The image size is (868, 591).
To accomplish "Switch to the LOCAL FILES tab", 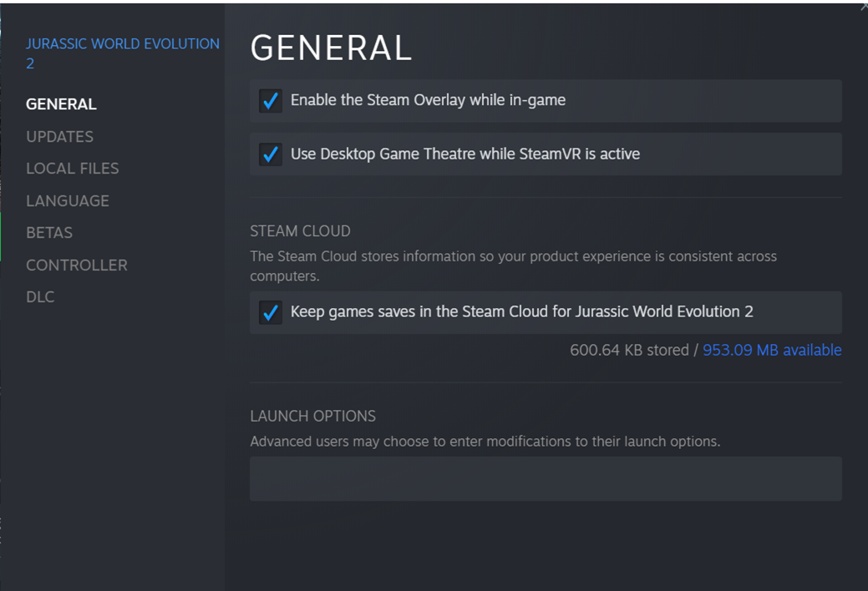I will tap(72, 169).
